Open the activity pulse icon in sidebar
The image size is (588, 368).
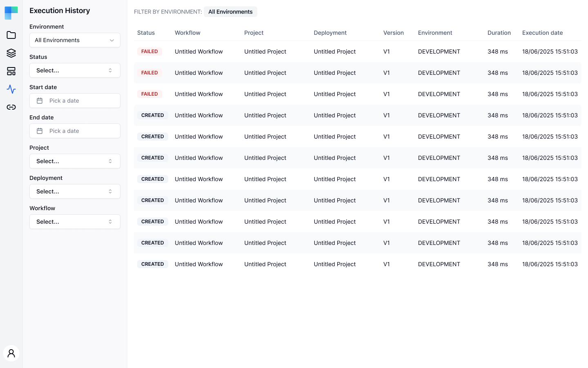11,89
